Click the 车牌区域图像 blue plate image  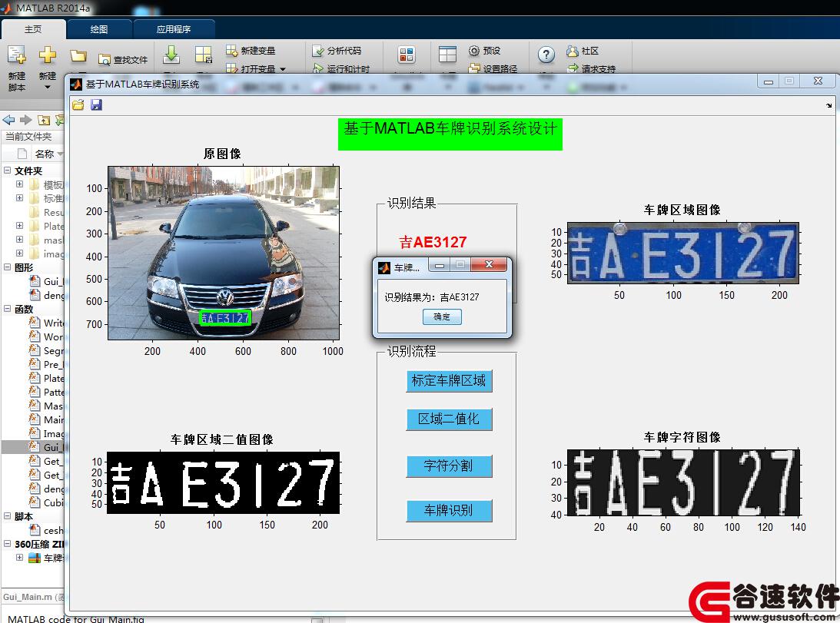(683, 253)
